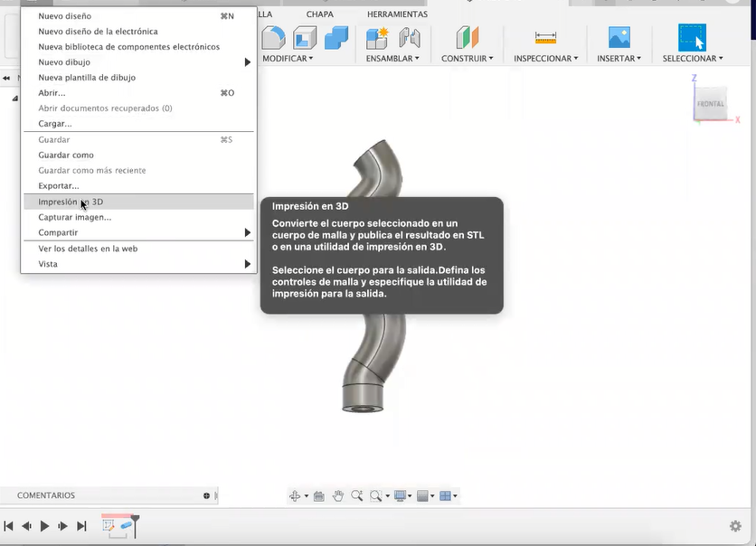The height and width of the screenshot is (546, 756).
Task: Choose Nueva biblioteca de componentes electrónicos
Action: point(139,47)
